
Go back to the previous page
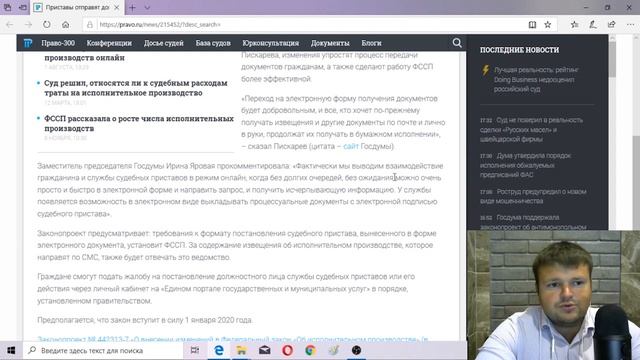9,24
